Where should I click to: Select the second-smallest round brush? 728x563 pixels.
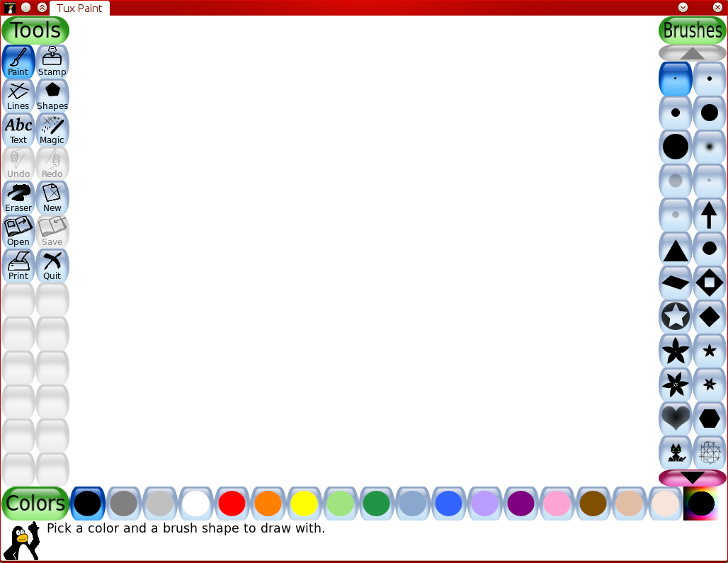coord(709,79)
